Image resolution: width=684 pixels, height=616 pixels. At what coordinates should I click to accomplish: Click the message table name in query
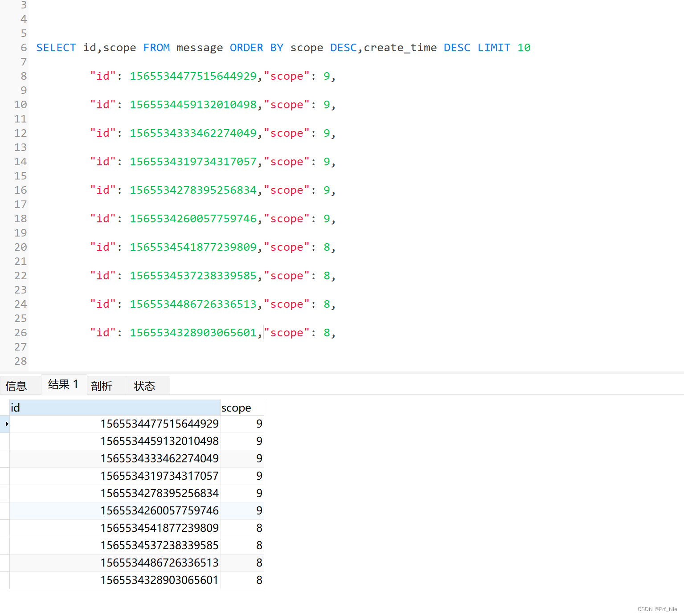coord(200,48)
